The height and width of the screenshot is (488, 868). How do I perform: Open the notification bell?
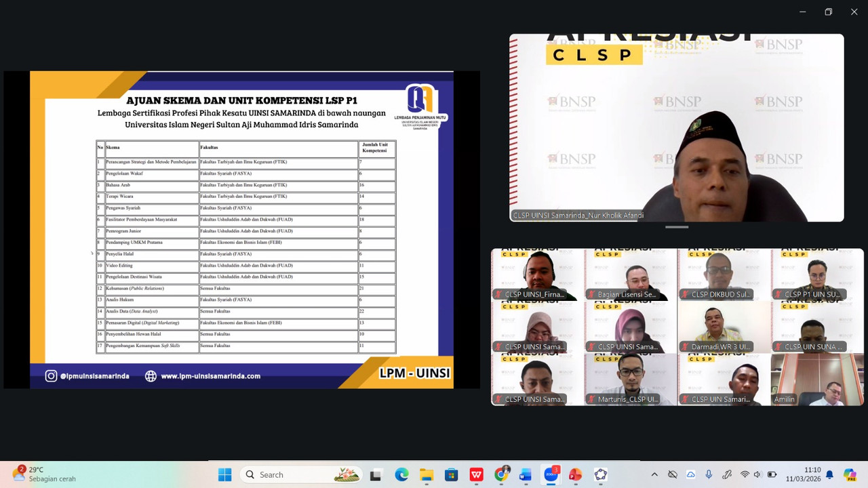pyautogui.click(x=829, y=474)
